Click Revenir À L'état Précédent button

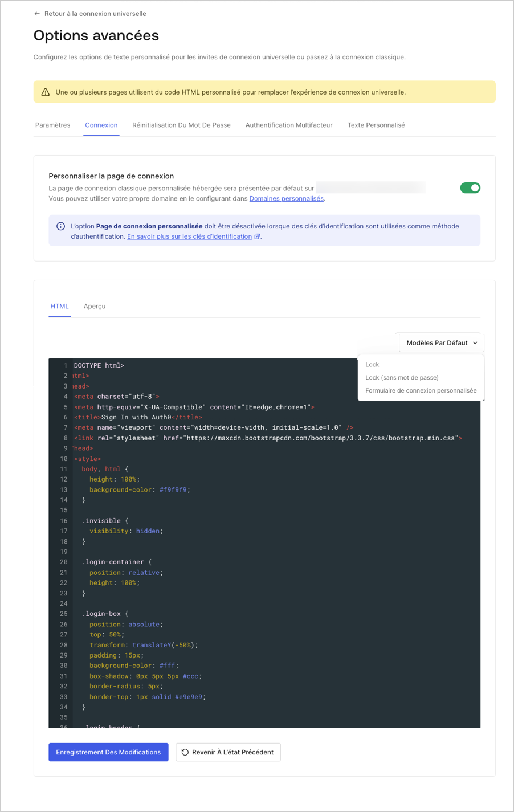click(x=228, y=752)
